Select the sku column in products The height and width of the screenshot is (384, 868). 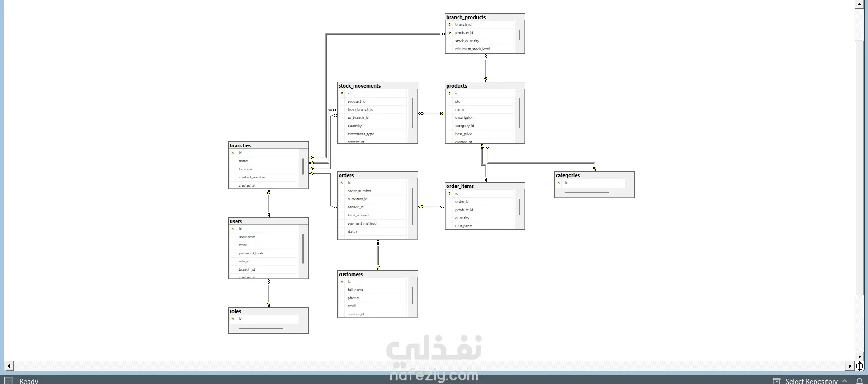[480, 102]
